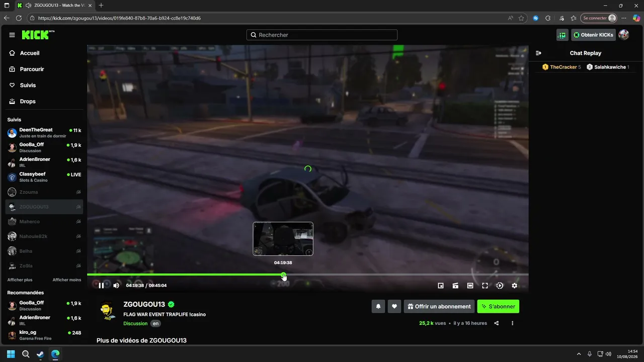This screenshot has width=644, height=362.
Task: Open ZGOUGOU13 channel name link
Action: click(x=144, y=304)
